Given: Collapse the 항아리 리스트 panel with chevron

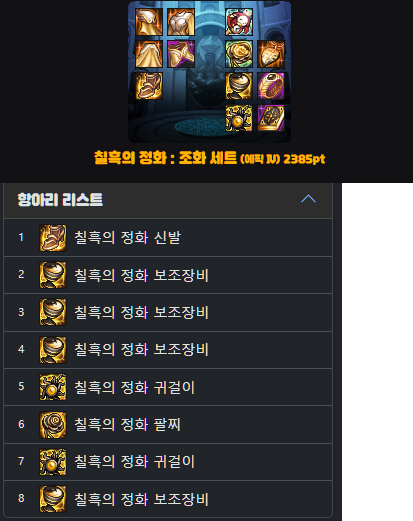Looking at the screenshot, I should point(308,199).
